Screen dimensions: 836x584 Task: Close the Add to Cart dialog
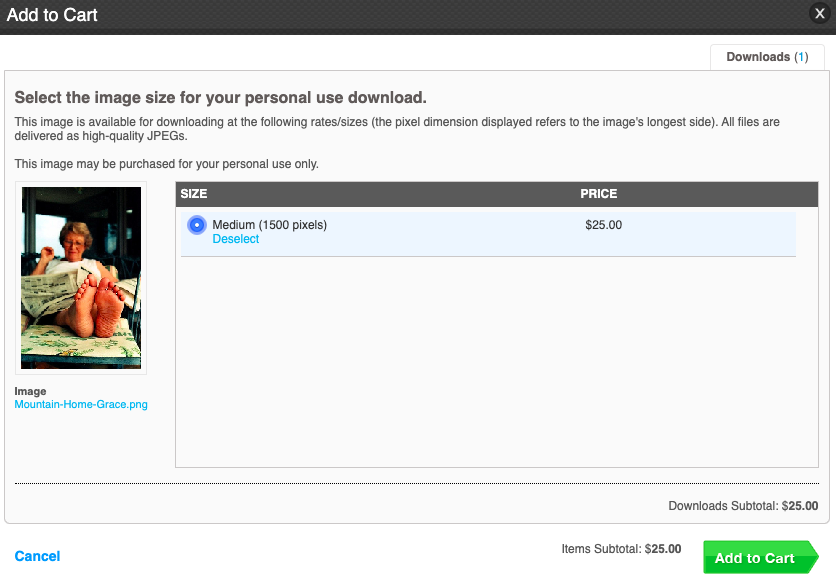(819, 13)
